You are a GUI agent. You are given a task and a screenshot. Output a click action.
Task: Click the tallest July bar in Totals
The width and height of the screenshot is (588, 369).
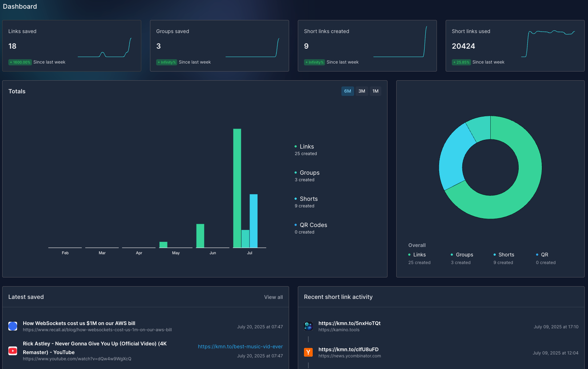pos(237,188)
